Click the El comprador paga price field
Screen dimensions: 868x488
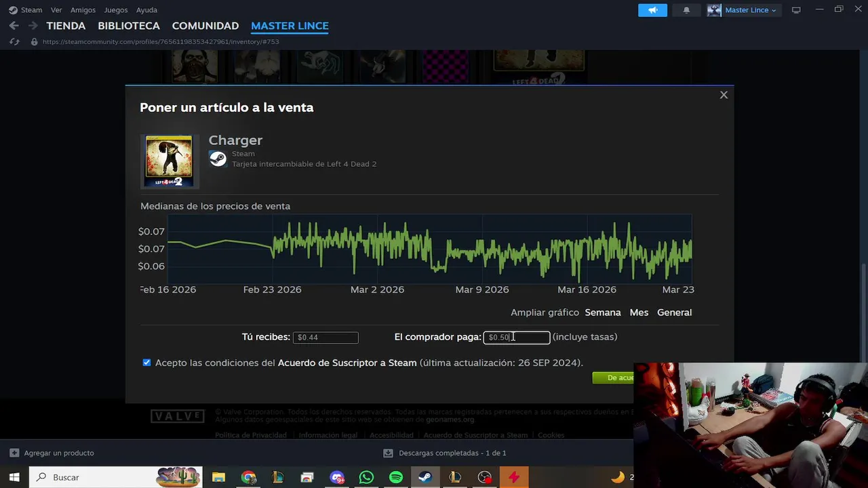click(517, 337)
